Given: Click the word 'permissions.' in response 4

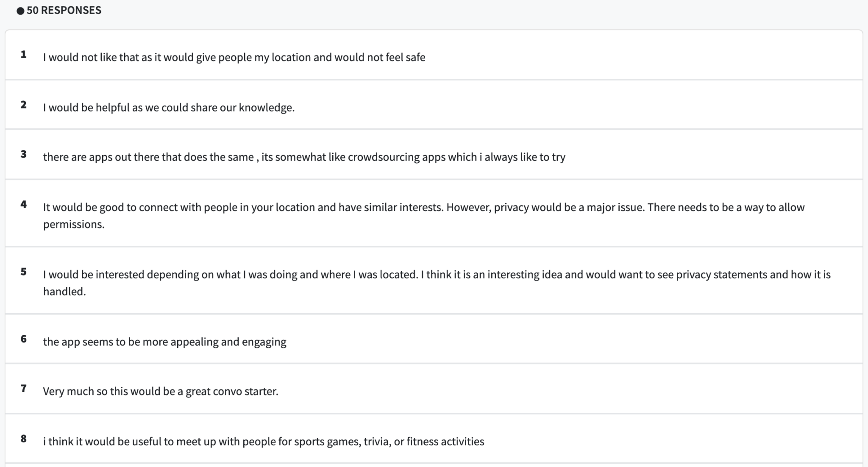Looking at the screenshot, I should (x=74, y=224).
